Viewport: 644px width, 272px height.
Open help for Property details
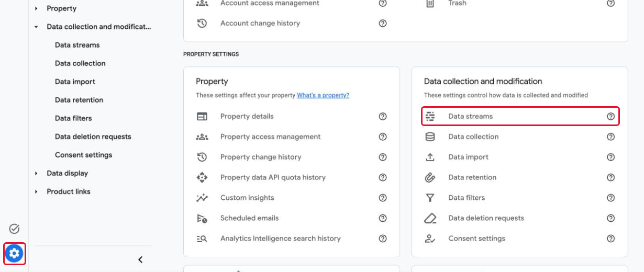coord(383,116)
